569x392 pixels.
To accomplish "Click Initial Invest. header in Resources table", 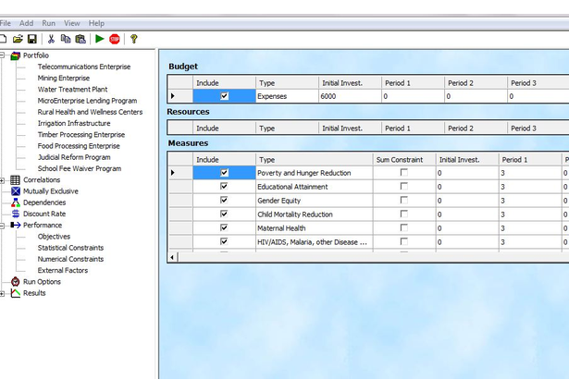I will point(350,129).
